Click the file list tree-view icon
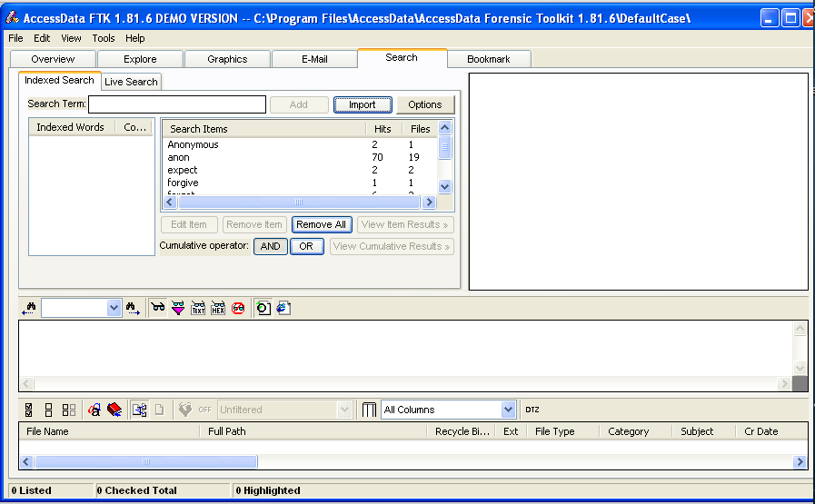 point(139,410)
